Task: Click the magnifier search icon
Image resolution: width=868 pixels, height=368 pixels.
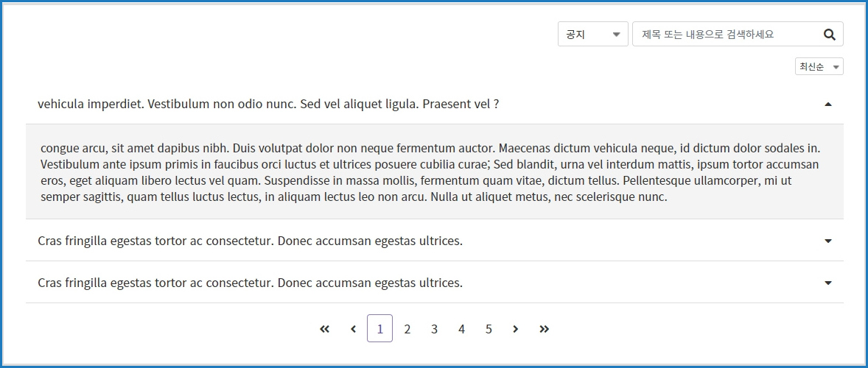Action: [829, 34]
